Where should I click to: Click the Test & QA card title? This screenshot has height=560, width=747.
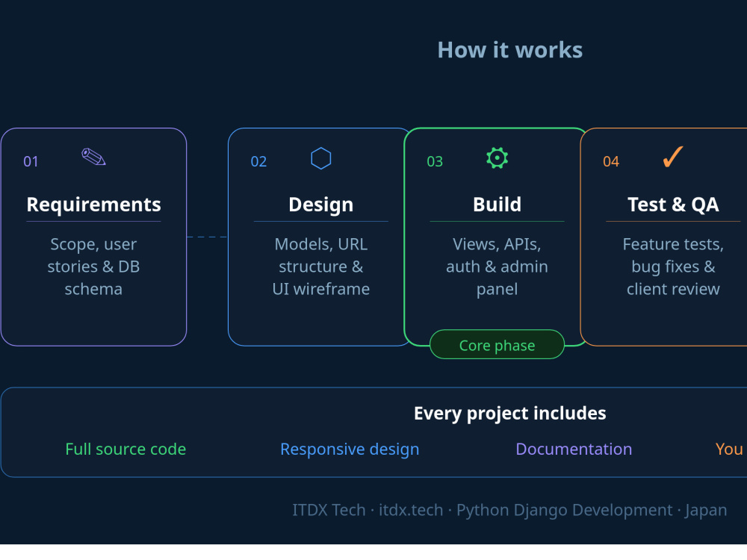pyautogui.click(x=673, y=205)
